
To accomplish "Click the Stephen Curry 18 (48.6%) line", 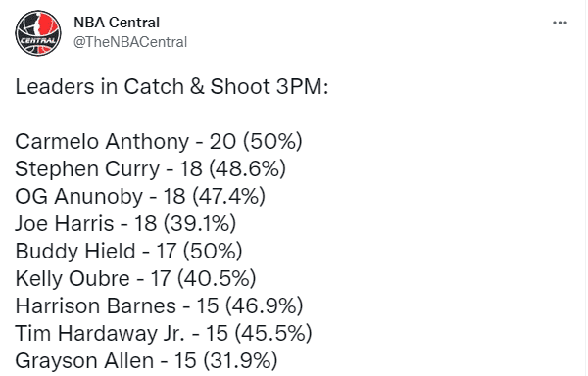I will click(x=150, y=169).
